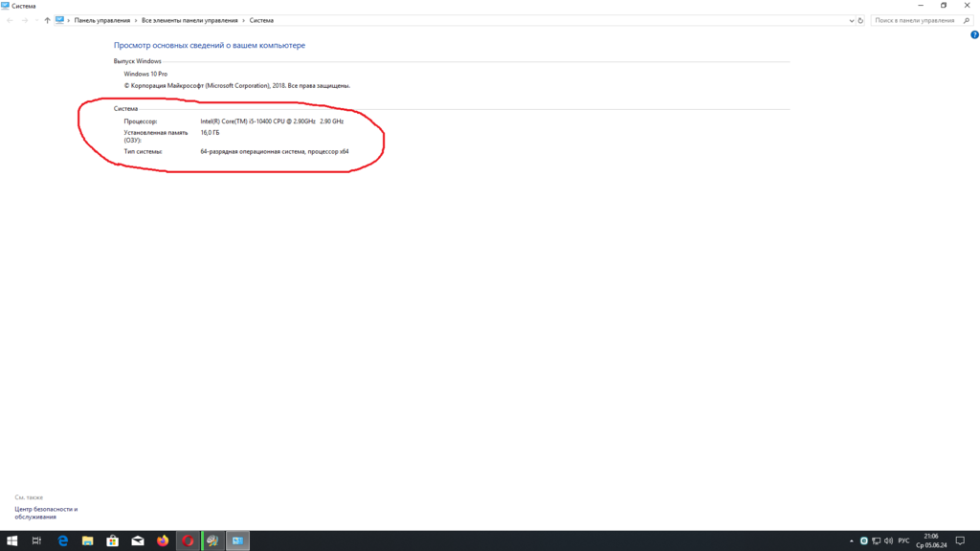Go to 'Панель управления' breadcrumb
Image resolution: width=980 pixels, height=551 pixels.
[x=101, y=20]
